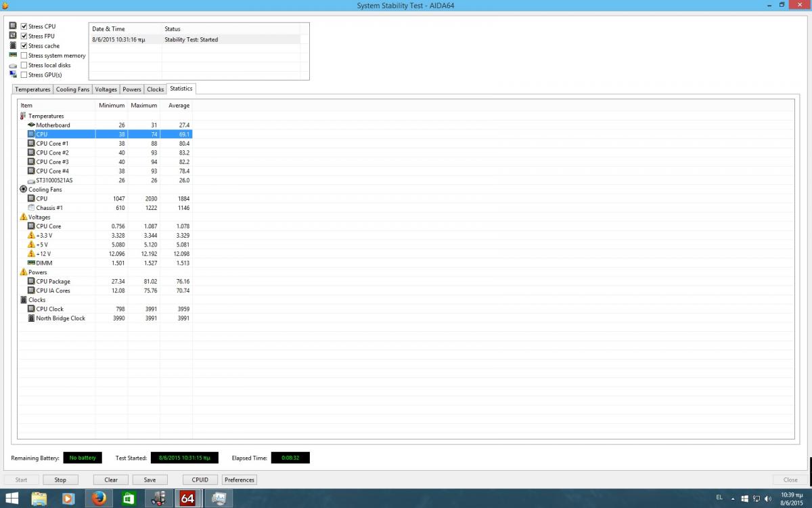Enable the Stress local disks checkbox
This screenshot has height=508, width=812.
click(x=24, y=65)
